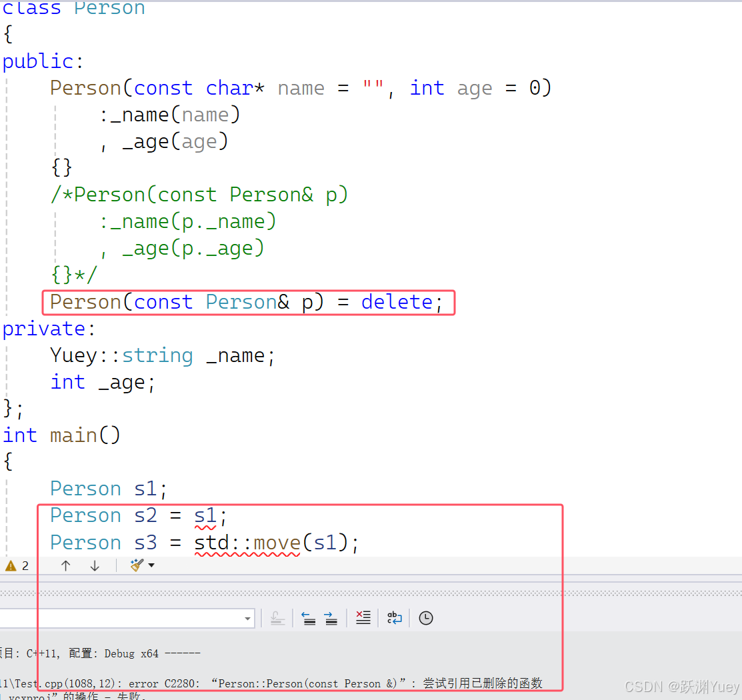This screenshot has width=742, height=700.
Task: Click 'main()' in the function definition
Action: pos(85,435)
